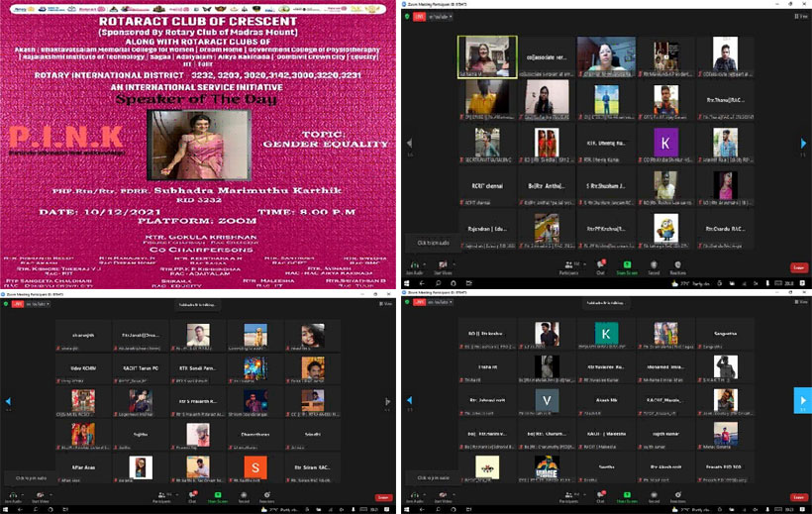The height and width of the screenshot is (514, 812).
Task: Click the blue next-page arrow in bottom-right gallery
Action: [x=802, y=400]
